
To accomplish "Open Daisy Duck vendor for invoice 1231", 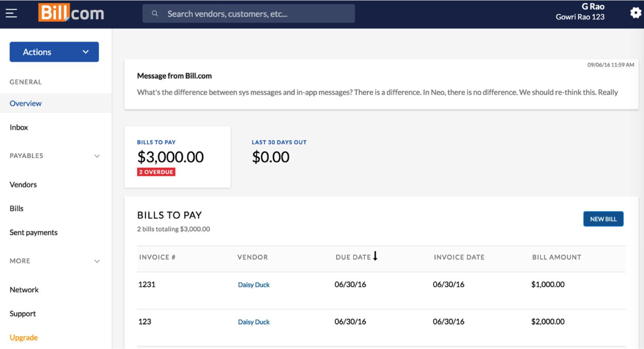I will tap(254, 285).
